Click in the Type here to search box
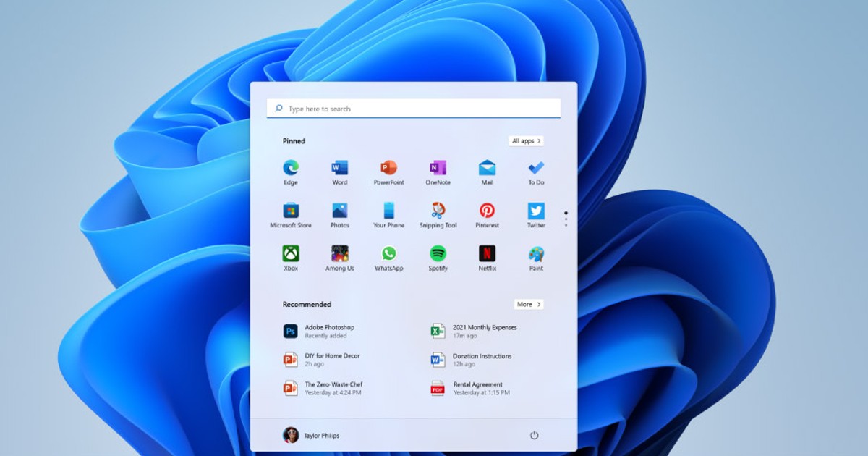Viewport: 868px width, 456px height. (414, 109)
